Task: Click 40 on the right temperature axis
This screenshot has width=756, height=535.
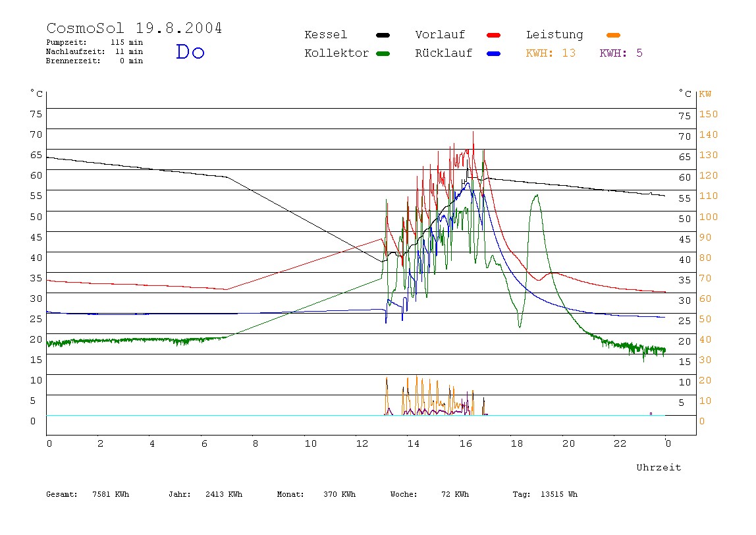Action: (x=685, y=260)
